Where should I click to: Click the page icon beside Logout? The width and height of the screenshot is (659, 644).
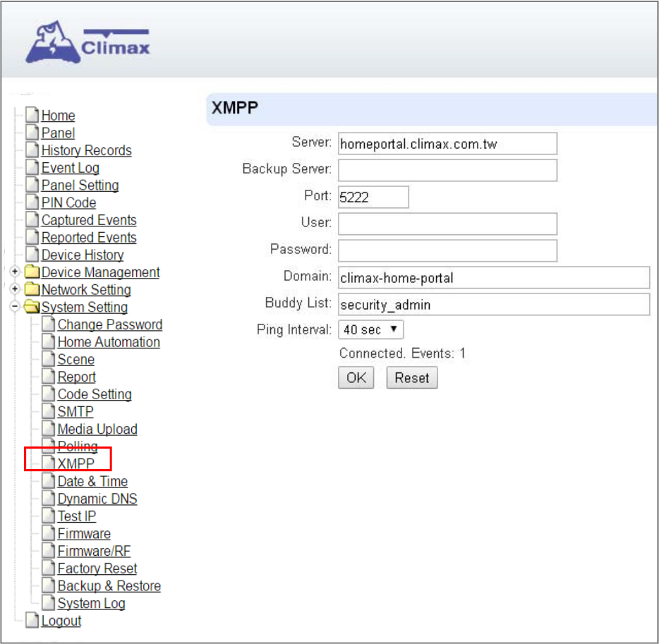click(32, 620)
